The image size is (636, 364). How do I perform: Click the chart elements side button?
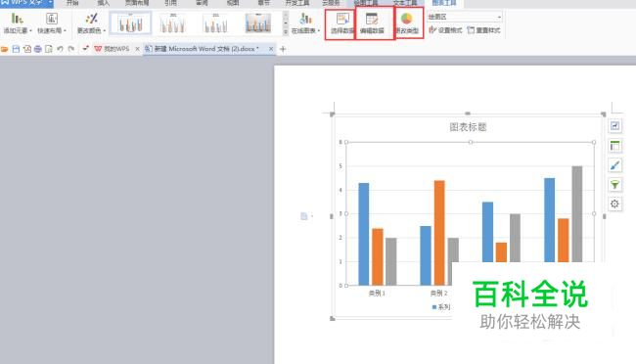[614, 126]
